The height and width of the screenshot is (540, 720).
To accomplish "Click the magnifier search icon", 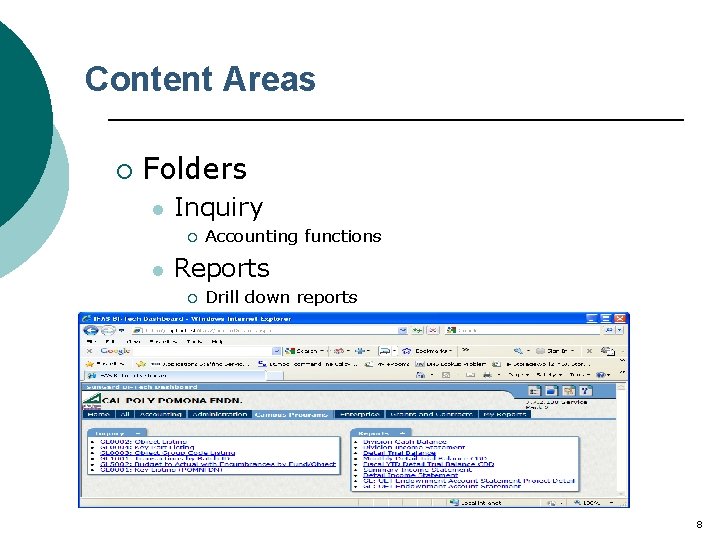I will (x=608, y=330).
